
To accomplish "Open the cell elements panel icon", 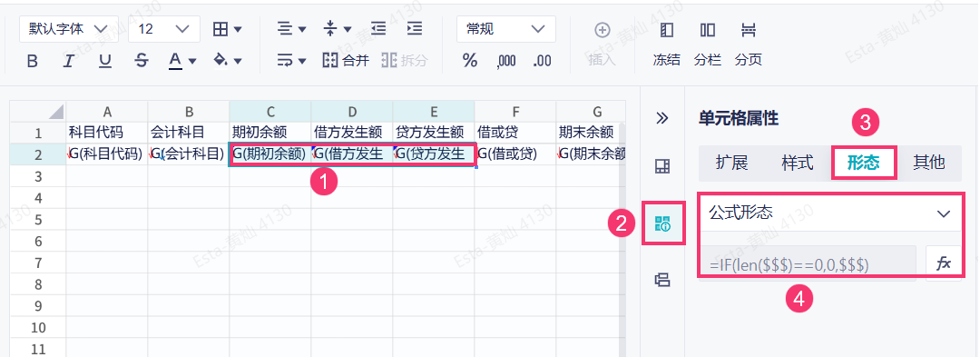I will click(x=661, y=165).
